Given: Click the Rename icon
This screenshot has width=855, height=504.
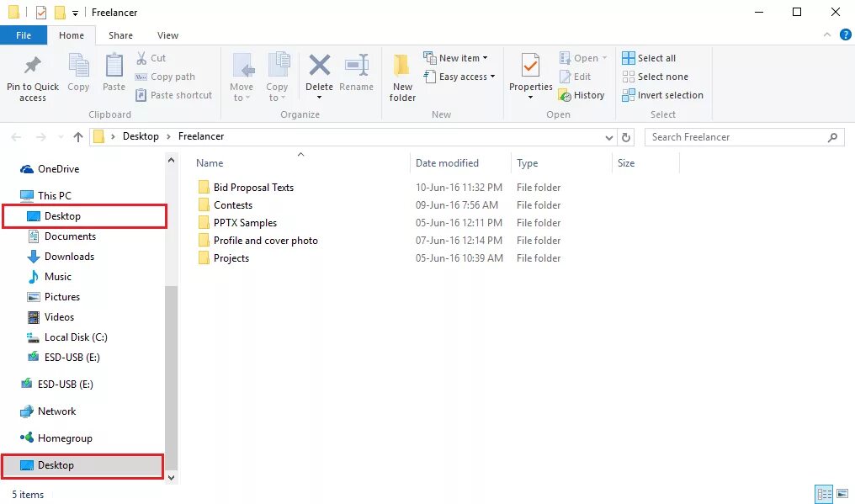Looking at the screenshot, I should [x=357, y=65].
